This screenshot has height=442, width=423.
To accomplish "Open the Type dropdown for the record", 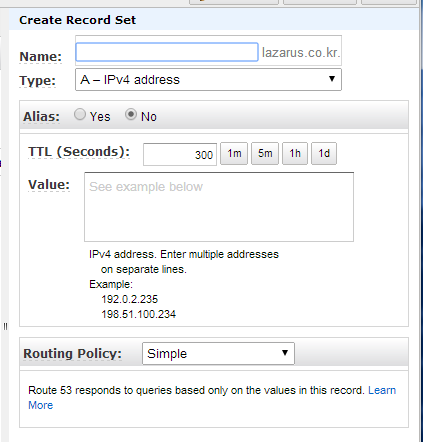I will pyautogui.click(x=208, y=79).
